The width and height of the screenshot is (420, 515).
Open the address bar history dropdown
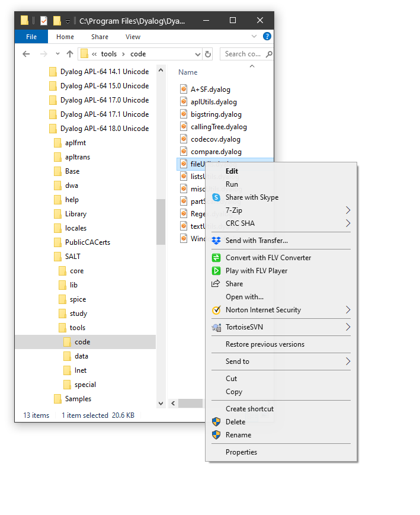pos(197,54)
